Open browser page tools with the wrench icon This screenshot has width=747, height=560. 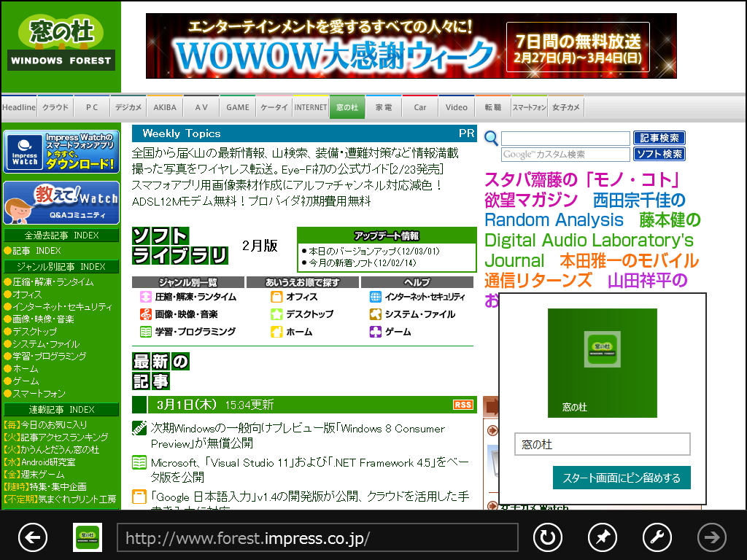click(x=657, y=537)
